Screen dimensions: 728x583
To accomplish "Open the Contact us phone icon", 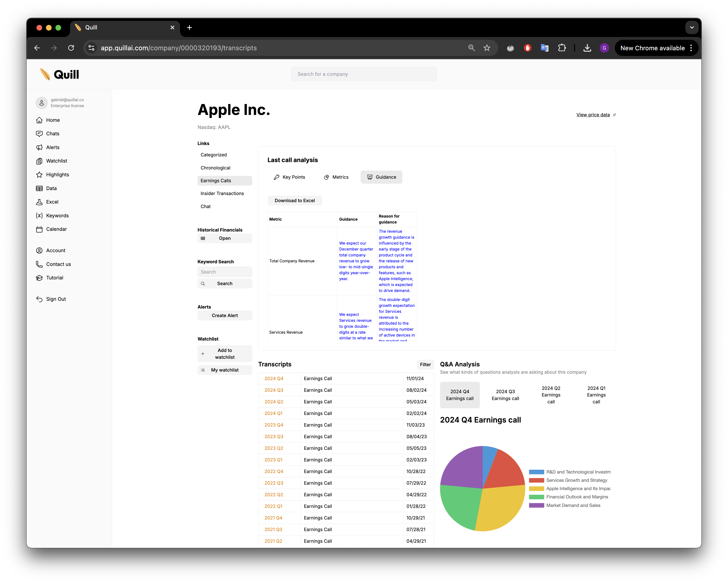I will coord(39,264).
